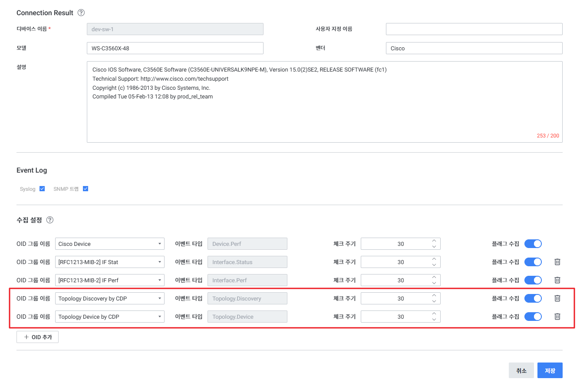Disable 플래그 수집 for Topology Discovery row
The height and width of the screenshot is (392, 580).
pyautogui.click(x=533, y=298)
